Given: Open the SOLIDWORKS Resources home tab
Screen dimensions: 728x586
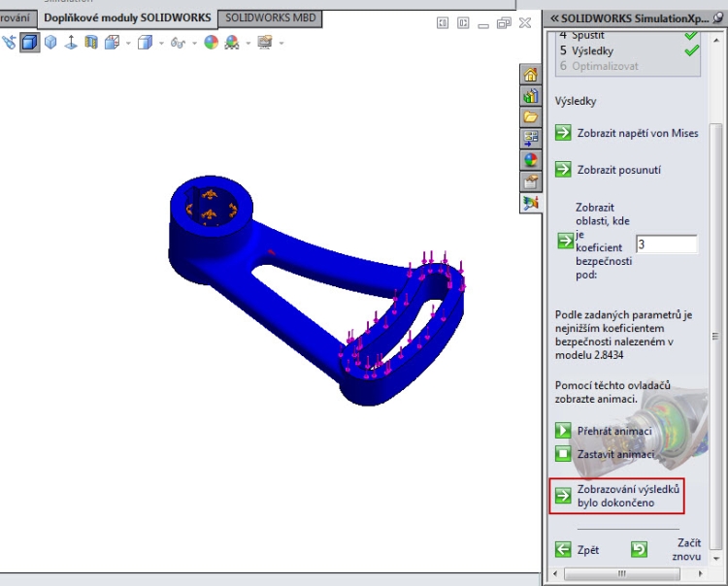Looking at the screenshot, I should coord(531,75).
